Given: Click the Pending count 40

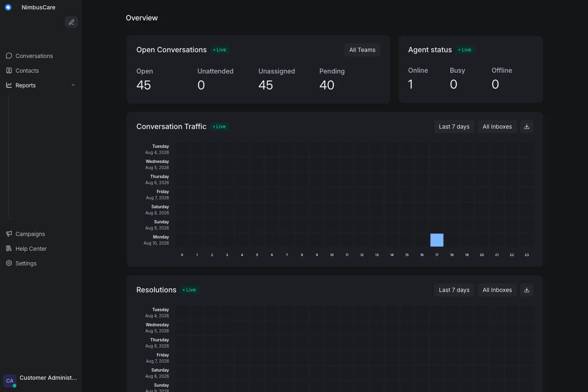Looking at the screenshot, I should [x=327, y=85].
